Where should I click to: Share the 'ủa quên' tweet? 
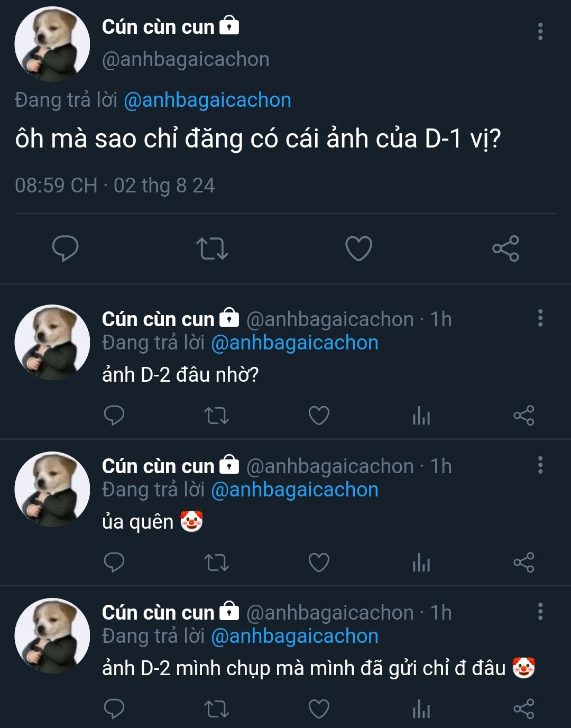[523, 563]
